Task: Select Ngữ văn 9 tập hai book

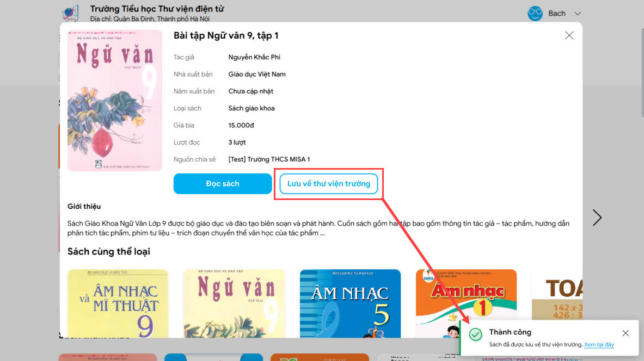Action: pyautogui.click(x=234, y=303)
